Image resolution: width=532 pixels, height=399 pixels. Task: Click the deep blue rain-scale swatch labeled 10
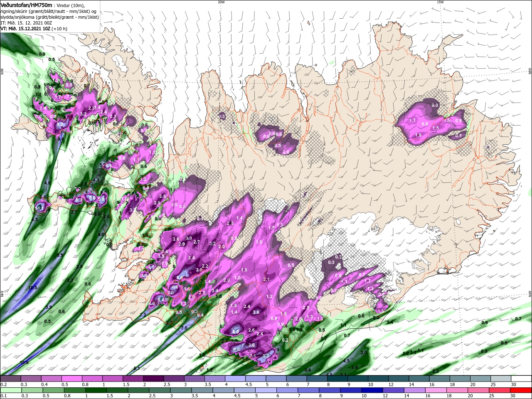372,390
